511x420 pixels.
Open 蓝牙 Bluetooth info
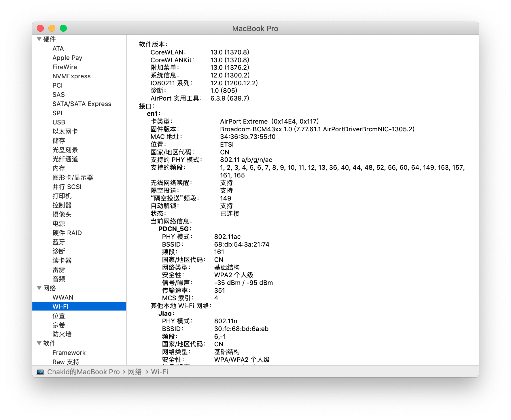(59, 242)
